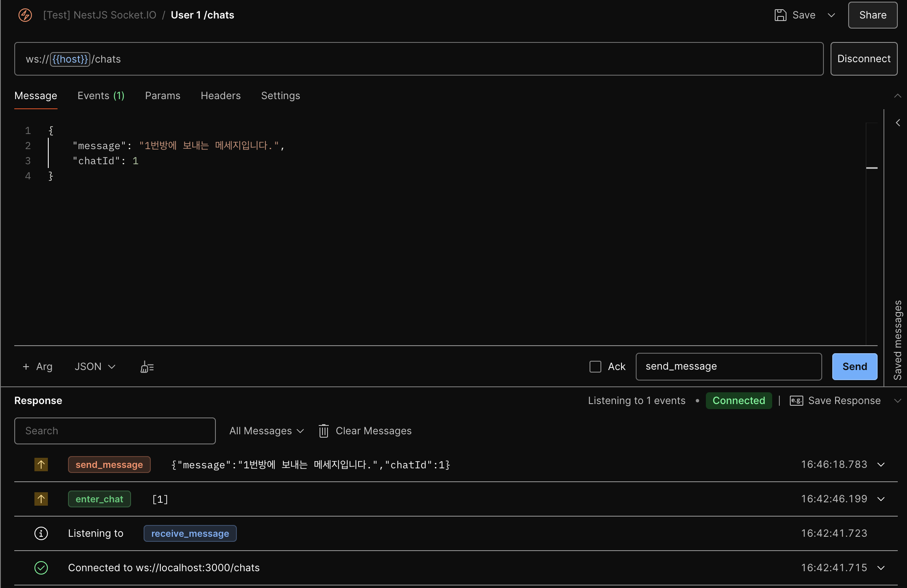The height and width of the screenshot is (588, 907).
Task: Click the blue Send button
Action: pos(855,367)
